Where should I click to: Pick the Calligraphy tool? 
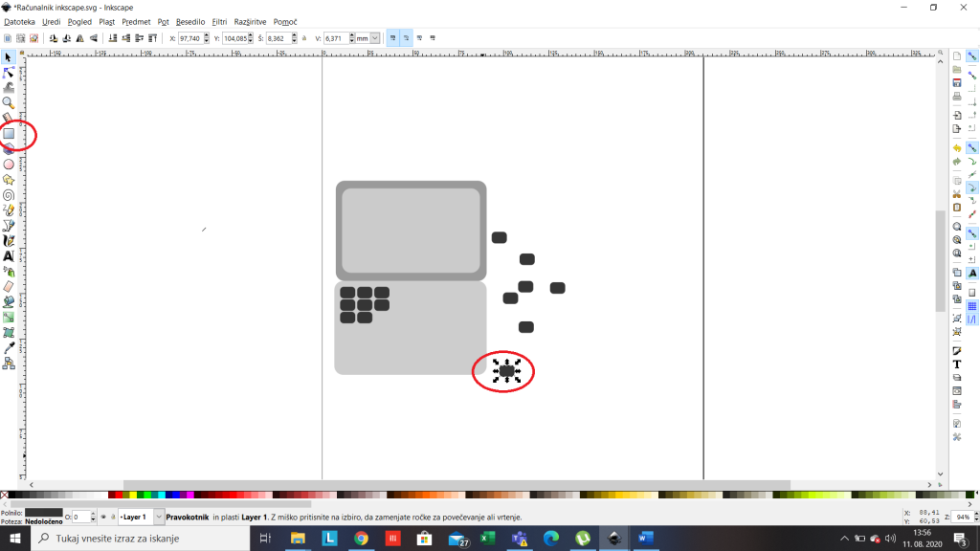9,240
